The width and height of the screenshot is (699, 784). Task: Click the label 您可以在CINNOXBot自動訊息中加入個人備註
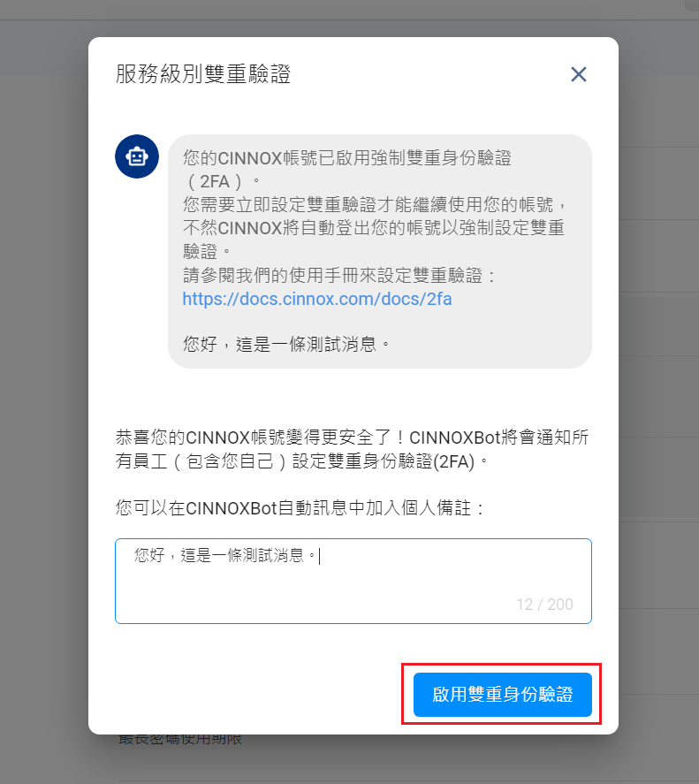pyautogui.click(x=300, y=508)
